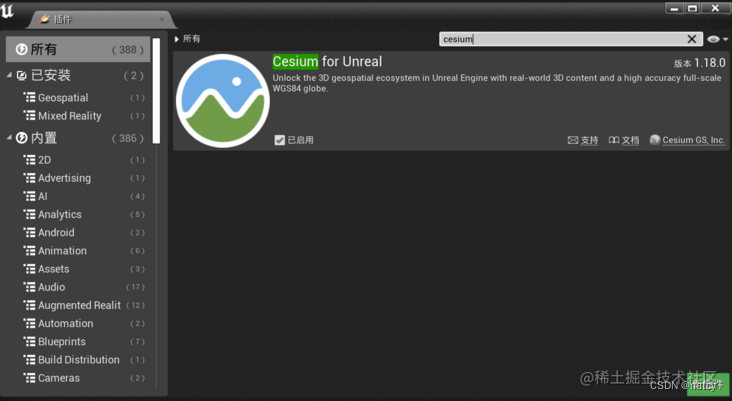Click the envelope icon beside 支持
The height and width of the screenshot is (401, 732).
click(x=573, y=140)
